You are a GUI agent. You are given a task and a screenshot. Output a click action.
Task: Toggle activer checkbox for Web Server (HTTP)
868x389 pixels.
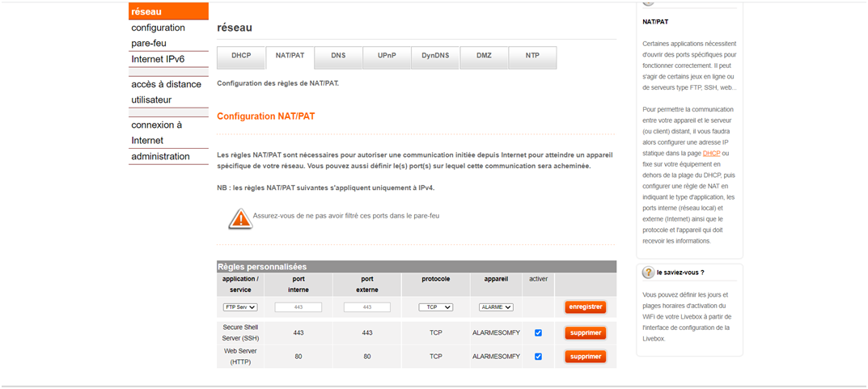538,356
